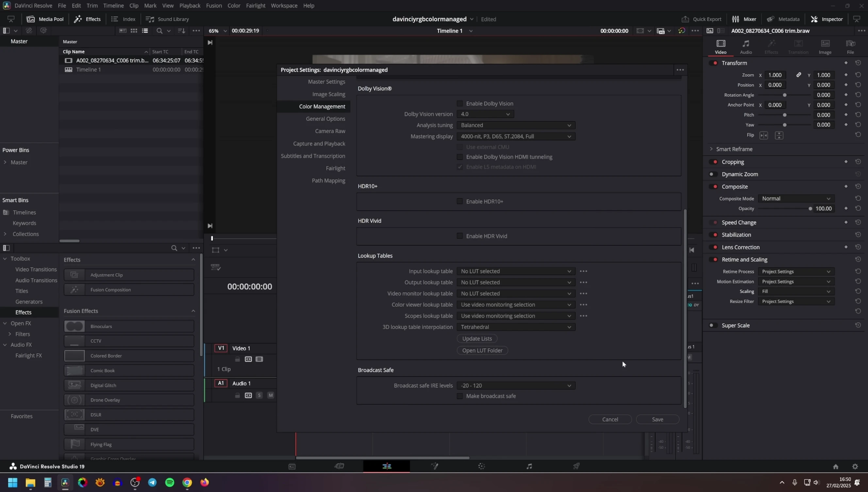
Task: Open the Fusion menu
Action: point(214,6)
